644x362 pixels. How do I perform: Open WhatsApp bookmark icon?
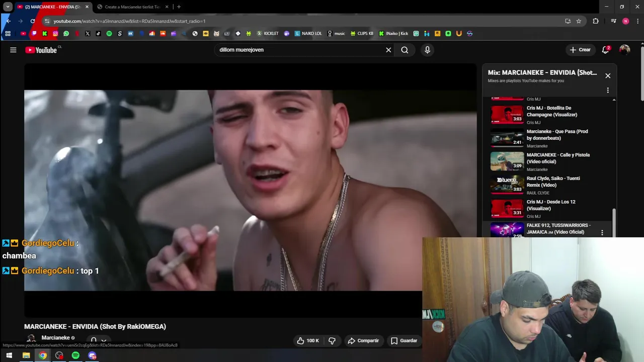click(x=66, y=34)
